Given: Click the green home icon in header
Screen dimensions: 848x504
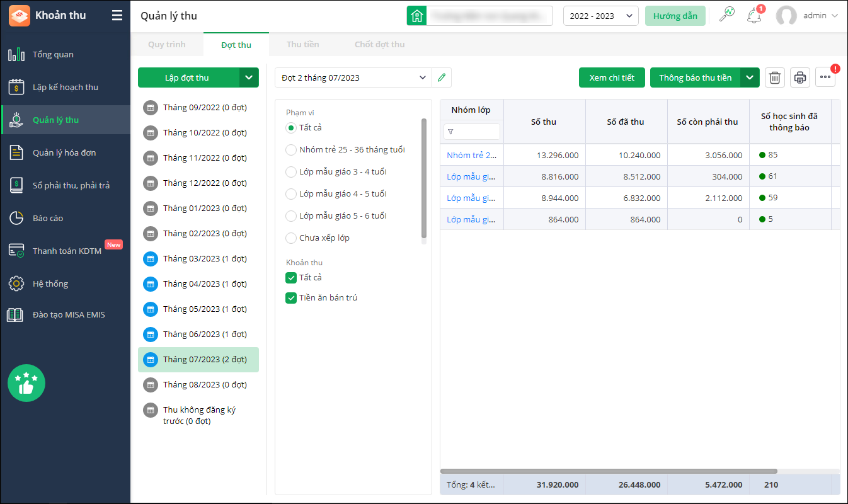Looking at the screenshot, I should click(x=416, y=16).
